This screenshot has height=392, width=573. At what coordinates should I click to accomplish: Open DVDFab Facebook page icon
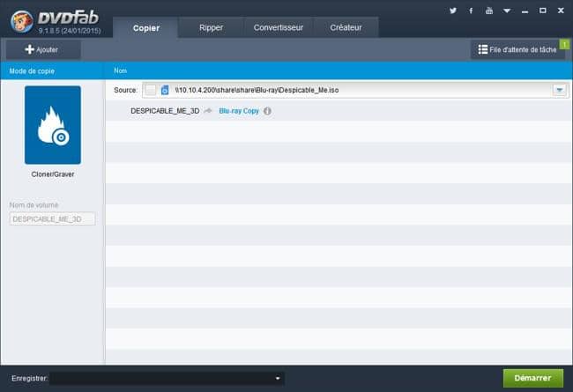[471, 11]
